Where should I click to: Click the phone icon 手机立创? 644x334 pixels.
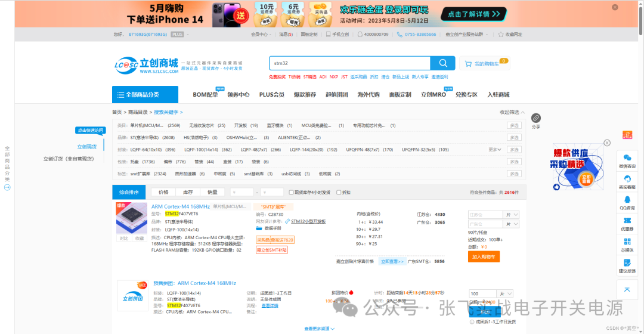click(x=328, y=35)
